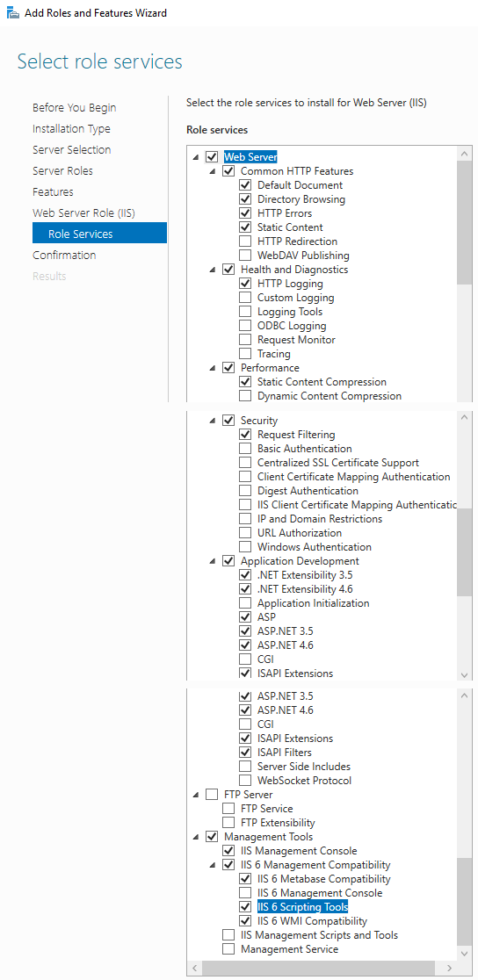Image resolution: width=478 pixels, height=980 pixels.
Task: Uncheck Directory Browsing checkbox
Action: (245, 199)
